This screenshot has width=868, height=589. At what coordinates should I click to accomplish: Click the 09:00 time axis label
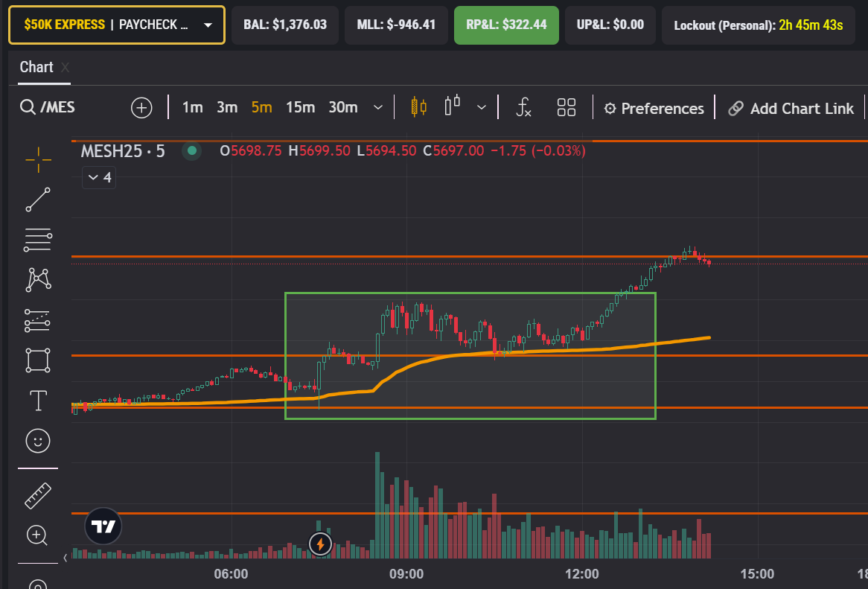pyautogui.click(x=406, y=574)
